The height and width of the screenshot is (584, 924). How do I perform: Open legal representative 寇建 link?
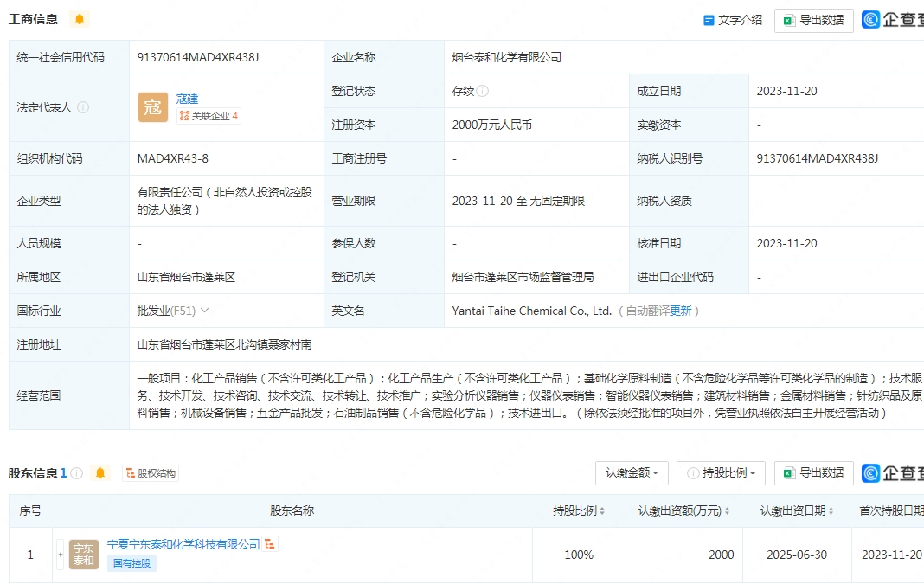187,99
